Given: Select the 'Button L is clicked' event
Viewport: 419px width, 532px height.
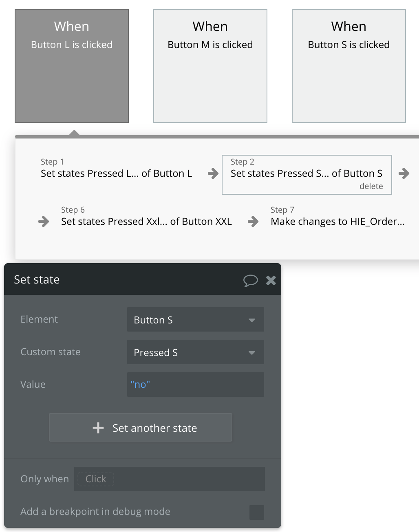Looking at the screenshot, I should 72,66.
